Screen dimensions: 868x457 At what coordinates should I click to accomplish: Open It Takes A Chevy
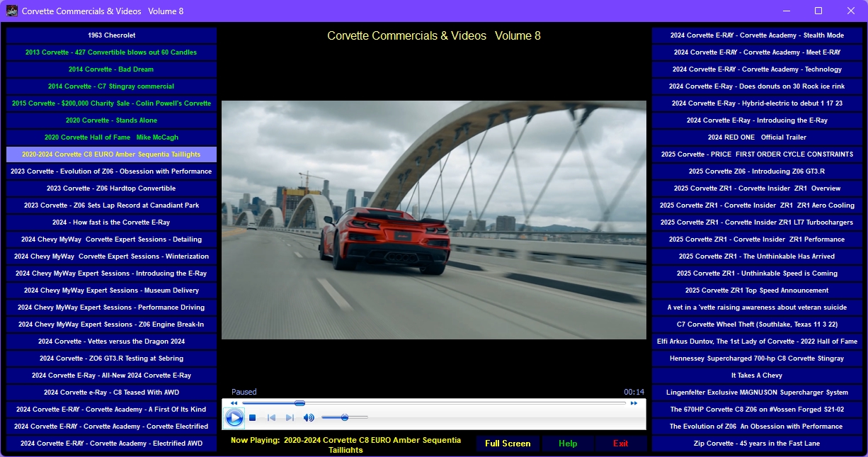coord(757,376)
